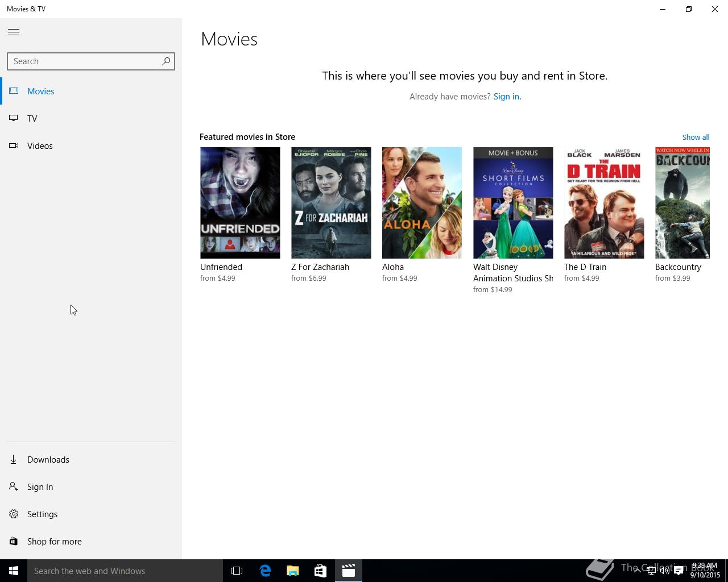728x582 pixels.
Task: Click Walt Disney Animation Studios title
Action: coord(513,273)
